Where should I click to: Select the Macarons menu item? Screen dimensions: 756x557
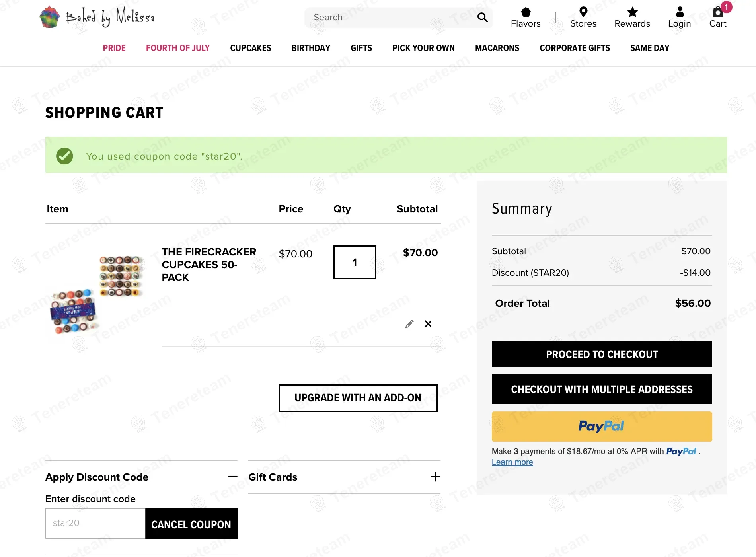click(497, 48)
